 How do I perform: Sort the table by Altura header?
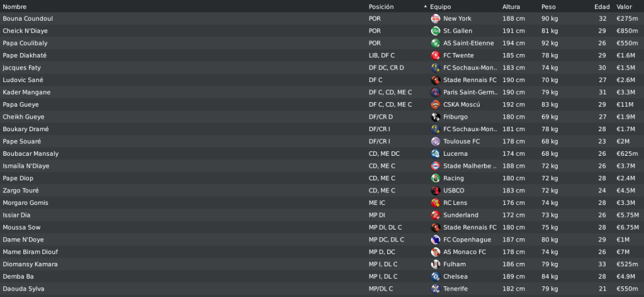[x=511, y=6]
